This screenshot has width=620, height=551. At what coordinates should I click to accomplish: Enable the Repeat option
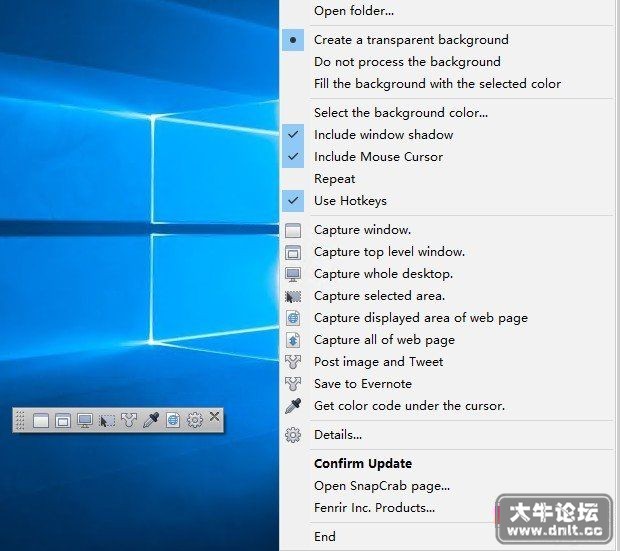coord(447,179)
